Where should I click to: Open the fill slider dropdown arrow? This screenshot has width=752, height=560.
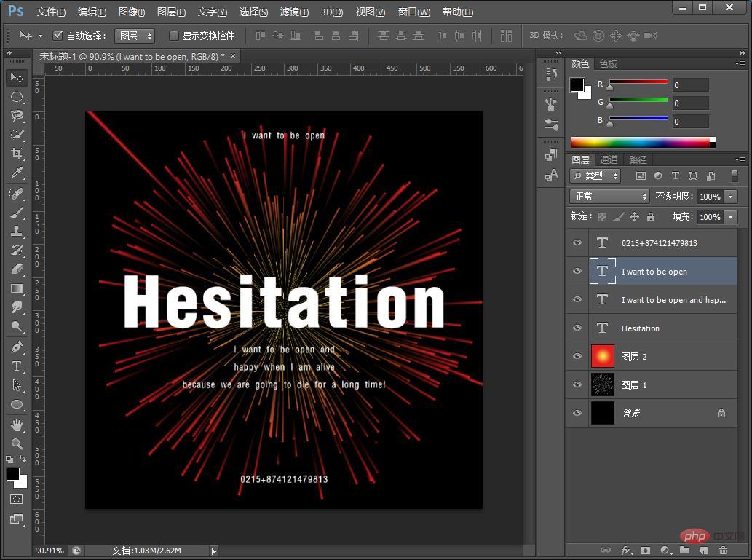[x=730, y=216]
